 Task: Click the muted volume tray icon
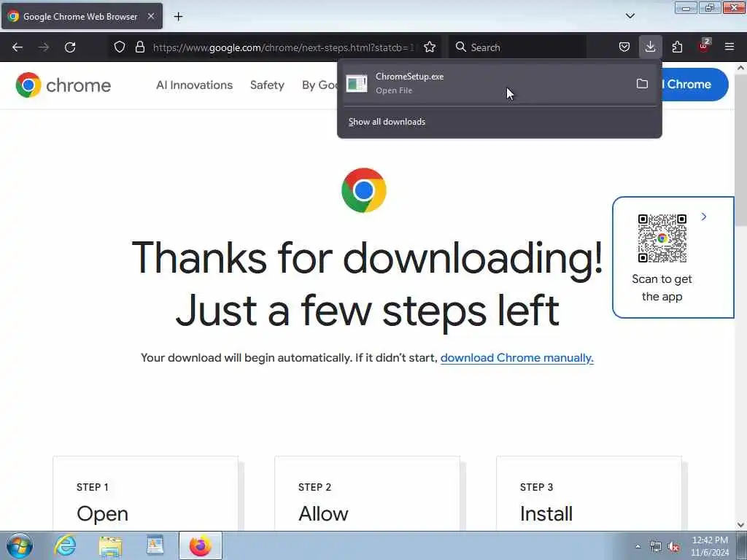click(x=673, y=547)
